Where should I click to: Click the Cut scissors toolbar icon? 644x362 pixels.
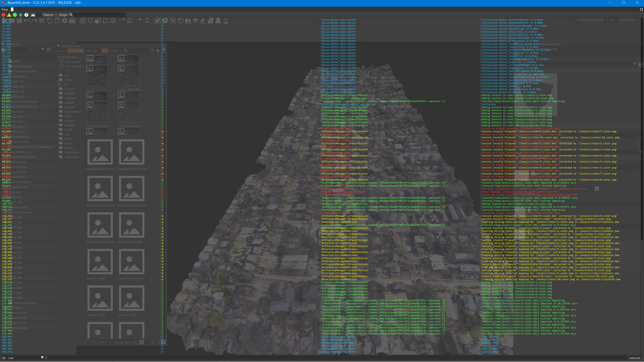pyautogui.click(x=42, y=21)
